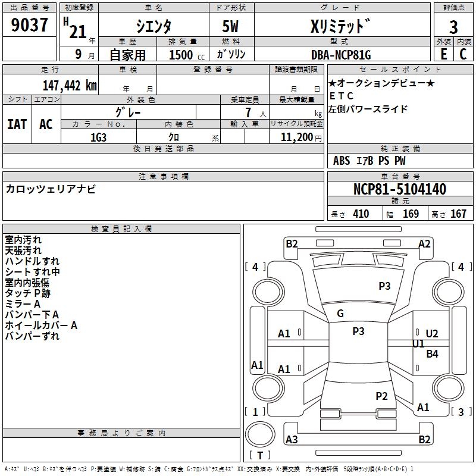The image size is (476, 476).
Task: Select the B2 front bumper corner marker
Action: 292,244
